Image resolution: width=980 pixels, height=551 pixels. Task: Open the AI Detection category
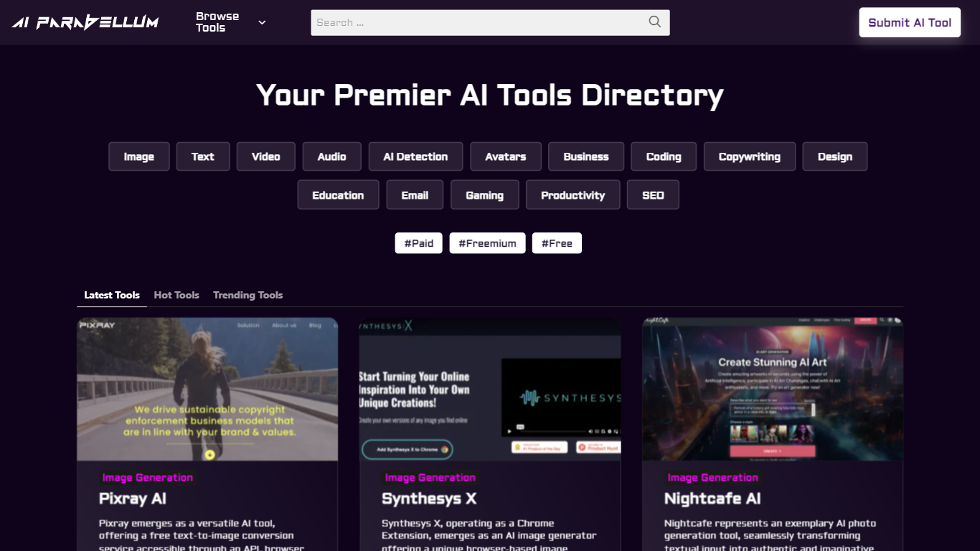coord(415,156)
